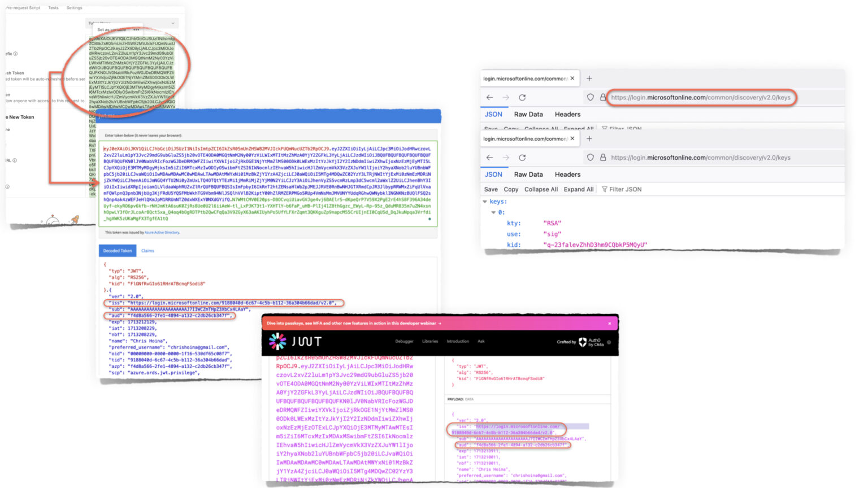Switch to the Raw Data tab in lower window
Screen dimensions: 868x488
[528, 175]
